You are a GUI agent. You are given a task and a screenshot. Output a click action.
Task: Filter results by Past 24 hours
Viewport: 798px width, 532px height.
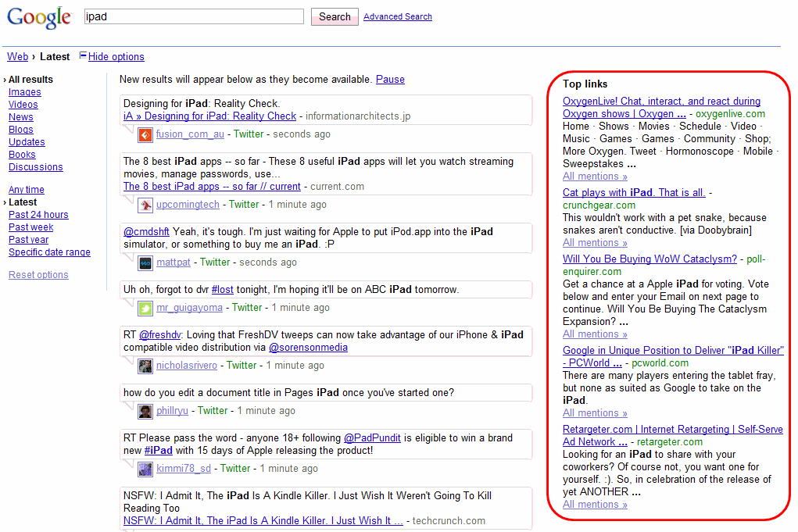pyautogui.click(x=38, y=215)
